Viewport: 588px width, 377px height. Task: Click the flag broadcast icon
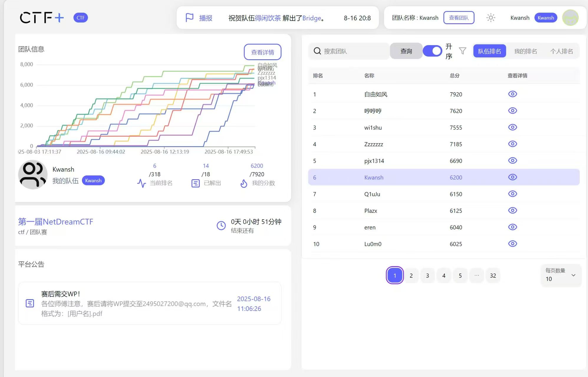click(x=190, y=18)
